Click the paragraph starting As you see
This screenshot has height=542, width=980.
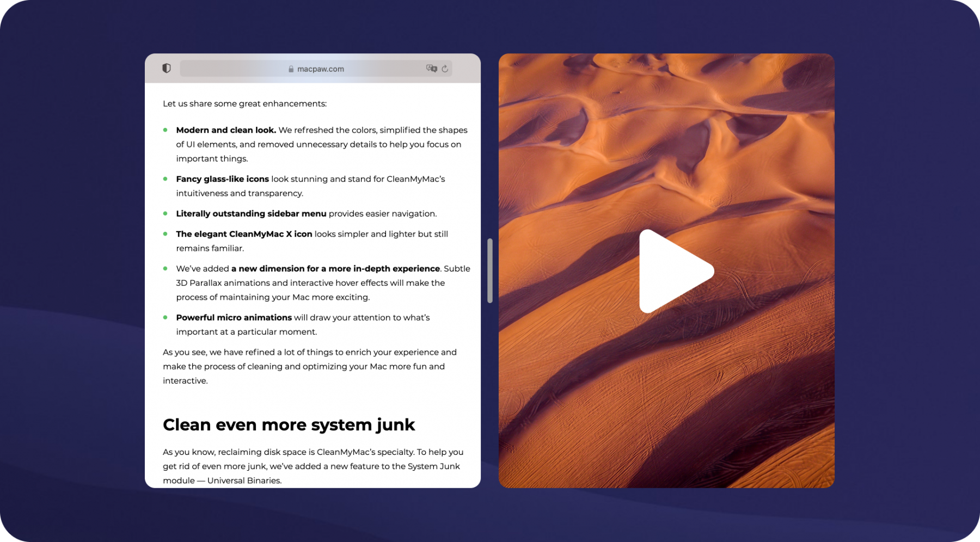(x=310, y=366)
